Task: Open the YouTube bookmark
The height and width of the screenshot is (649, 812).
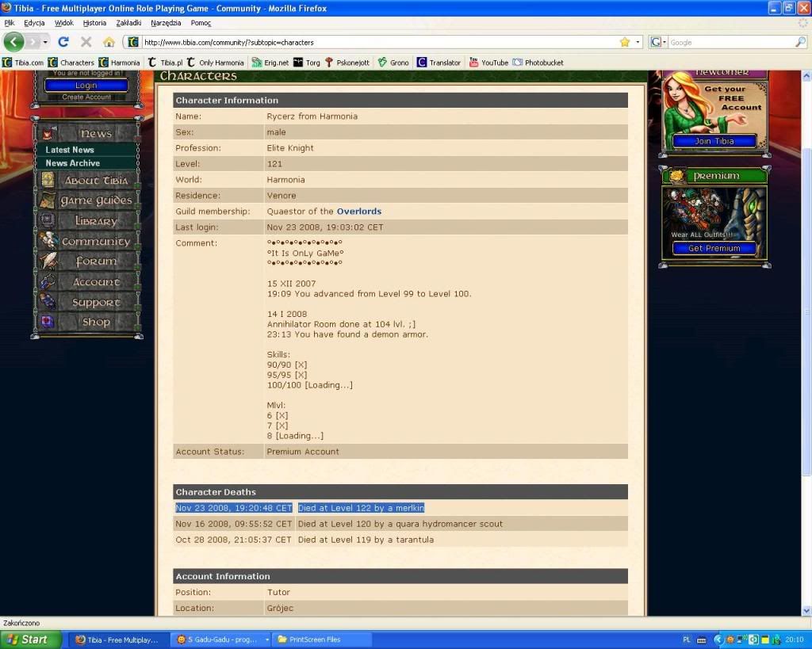Action: click(488, 63)
